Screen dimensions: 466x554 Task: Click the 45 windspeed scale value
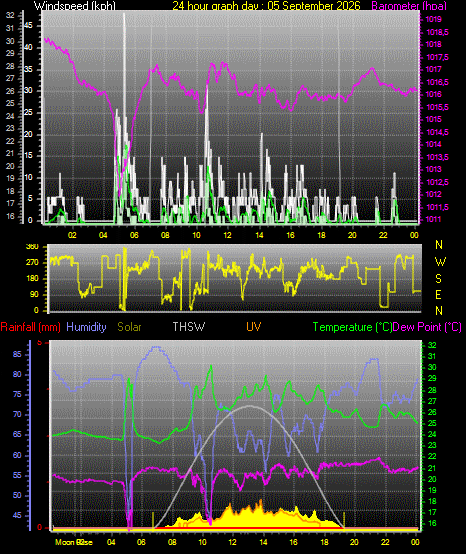click(28, 25)
